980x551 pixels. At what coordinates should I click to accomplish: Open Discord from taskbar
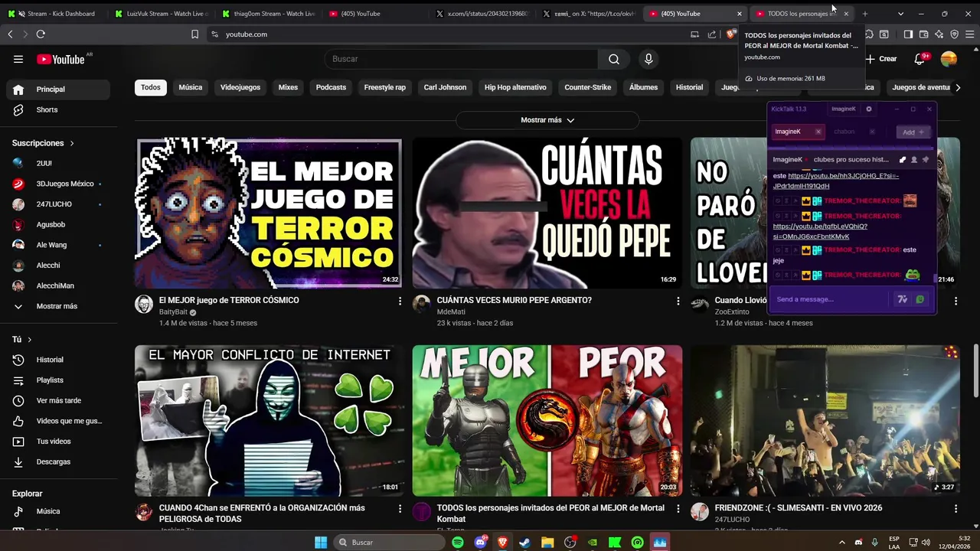pos(481,543)
